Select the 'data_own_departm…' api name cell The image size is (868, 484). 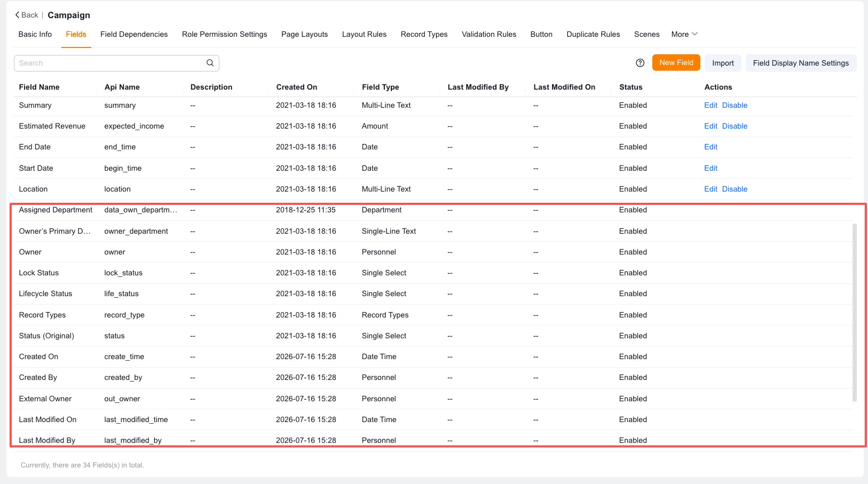pos(141,210)
